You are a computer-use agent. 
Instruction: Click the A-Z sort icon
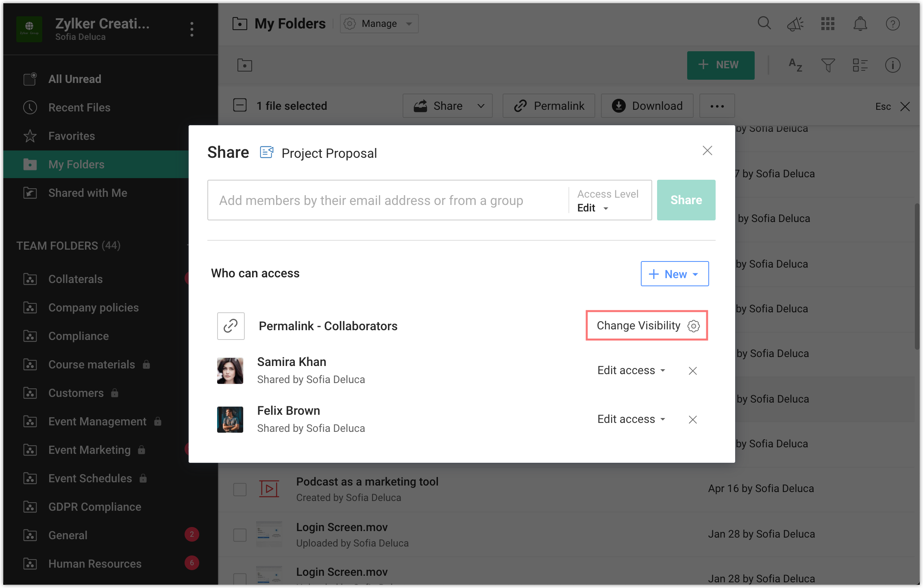click(x=795, y=65)
